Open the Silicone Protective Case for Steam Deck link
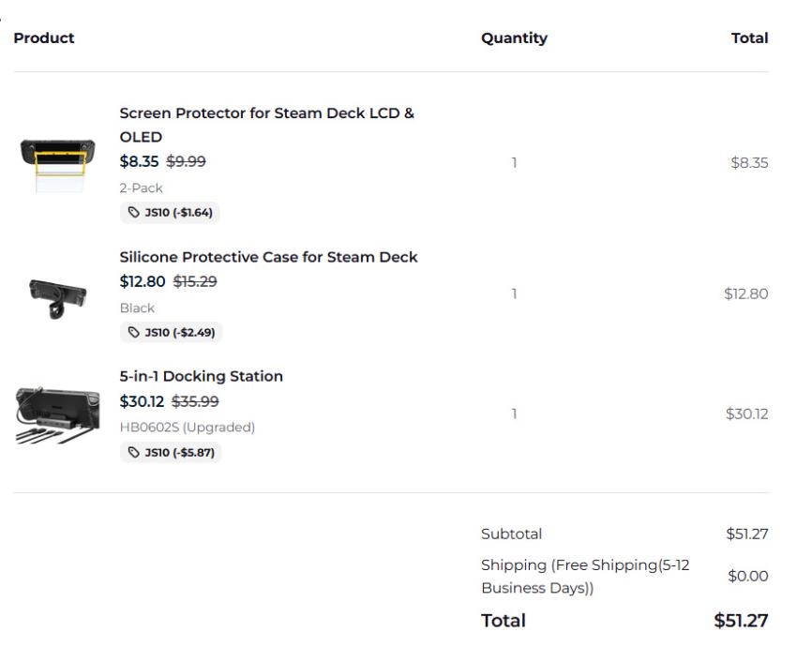Screen dimensions: 812x647 (x=268, y=257)
